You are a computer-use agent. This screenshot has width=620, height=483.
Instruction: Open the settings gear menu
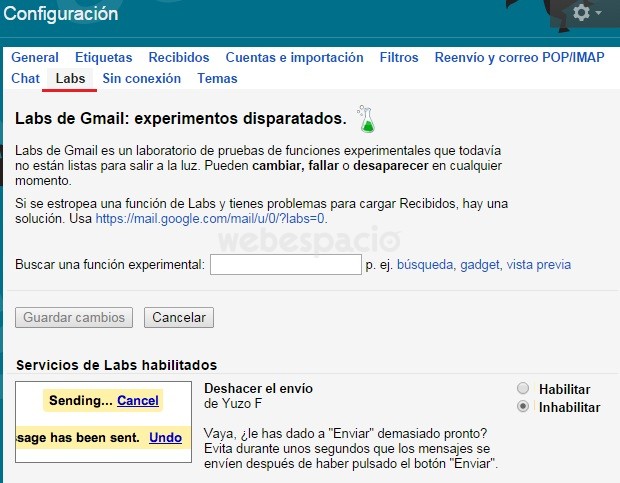point(587,13)
